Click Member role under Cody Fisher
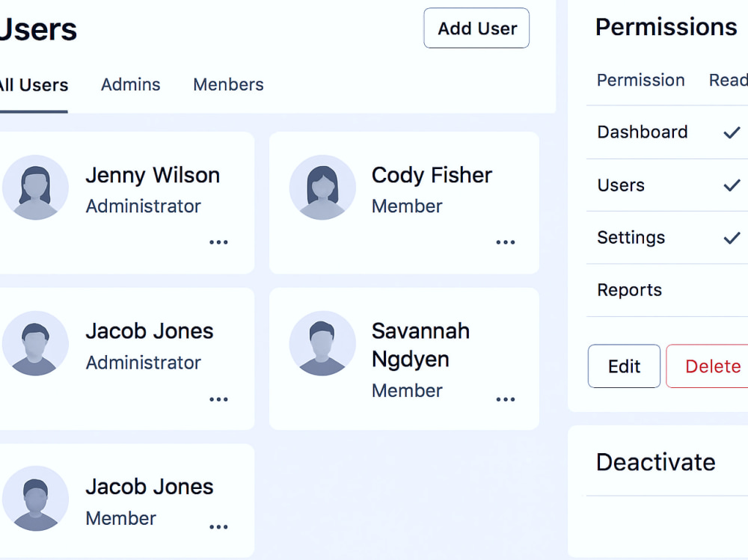748x560 pixels. pos(407,206)
